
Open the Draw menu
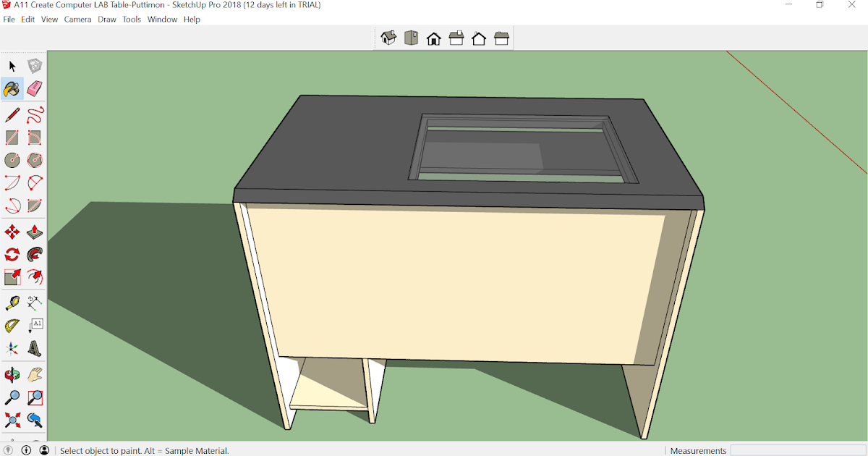(106, 19)
